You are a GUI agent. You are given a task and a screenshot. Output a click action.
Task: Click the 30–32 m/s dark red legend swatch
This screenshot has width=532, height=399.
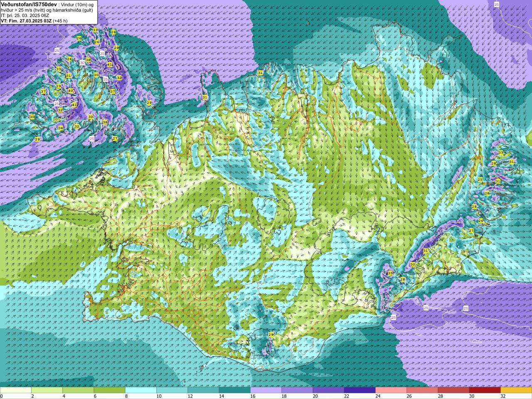pos(485,390)
